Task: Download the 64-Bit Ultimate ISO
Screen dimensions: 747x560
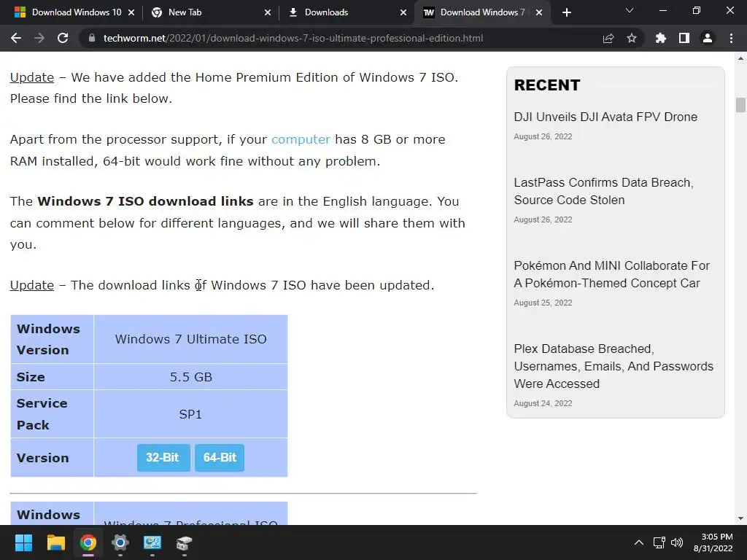Action: [x=220, y=458]
